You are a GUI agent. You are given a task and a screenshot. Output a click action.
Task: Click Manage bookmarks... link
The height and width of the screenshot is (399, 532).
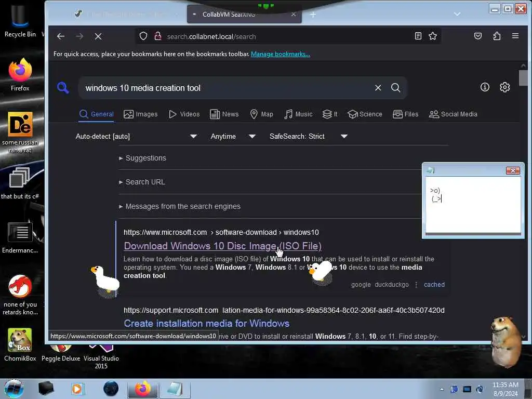(x=280, y=54)
